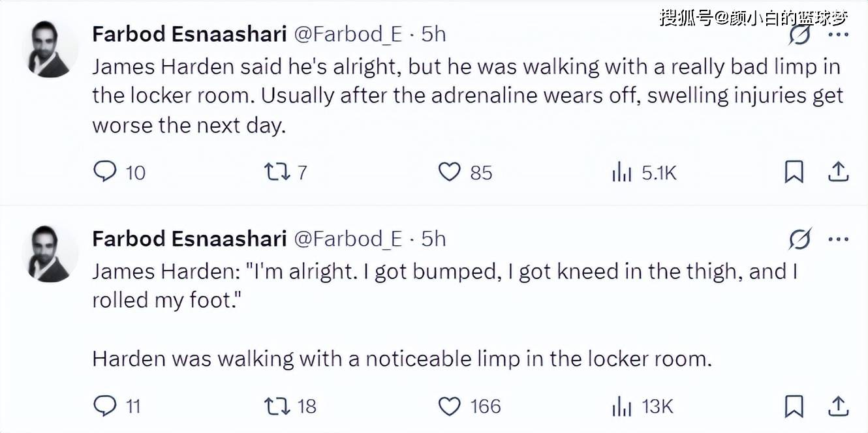
Task: Open Farbod Esnaashari name link in first tweet
Action: tap(190, 34)
